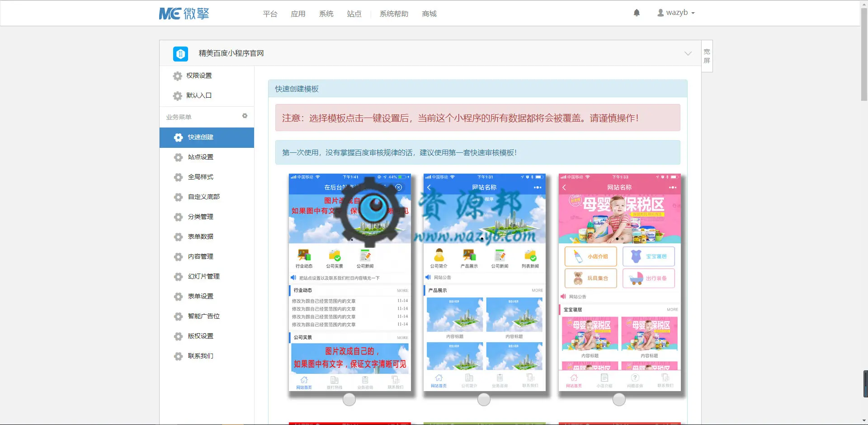This screenshot has height=425, width=868.
Task: Click the gear icon beside 智能广告位
Action: click(179, 316)
